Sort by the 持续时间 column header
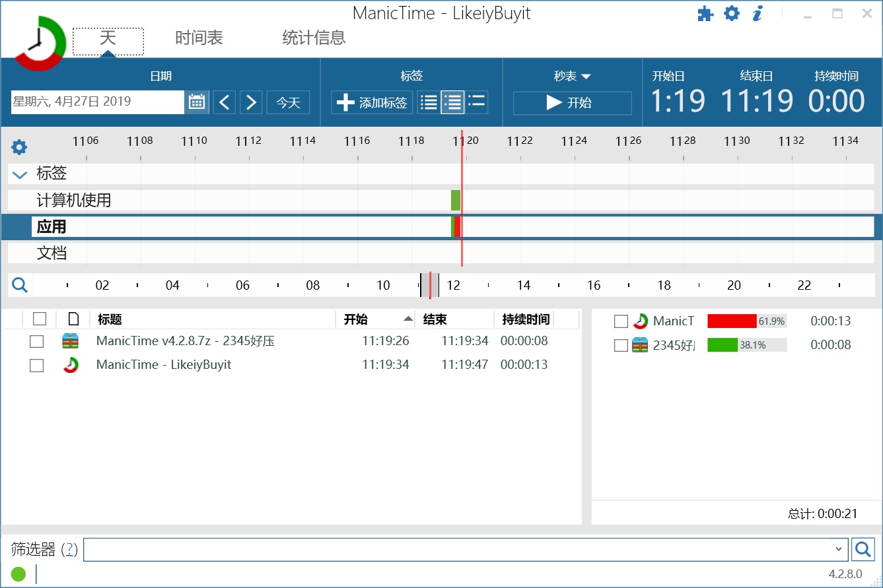 [x=526, y=319]
